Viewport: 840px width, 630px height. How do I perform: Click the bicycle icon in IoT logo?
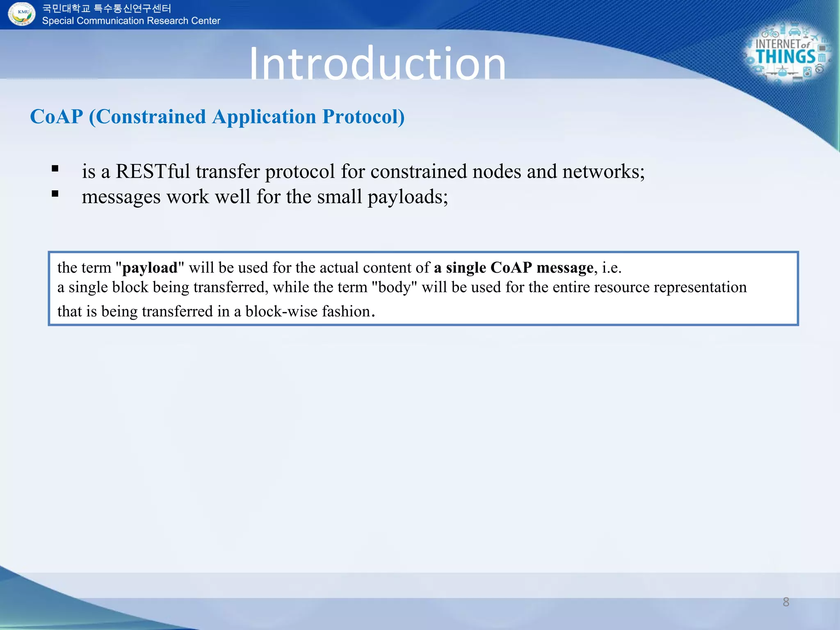pyautogui.click(x=770, y=33)
